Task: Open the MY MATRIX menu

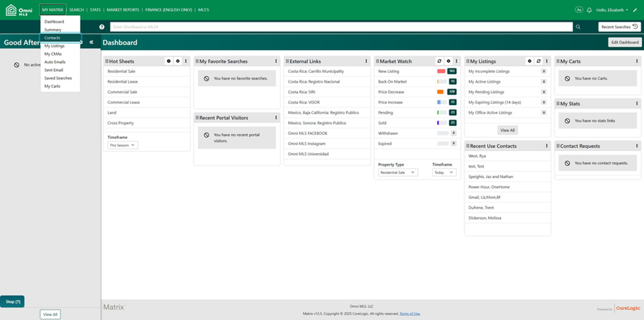Action: (x=53, y=10)
